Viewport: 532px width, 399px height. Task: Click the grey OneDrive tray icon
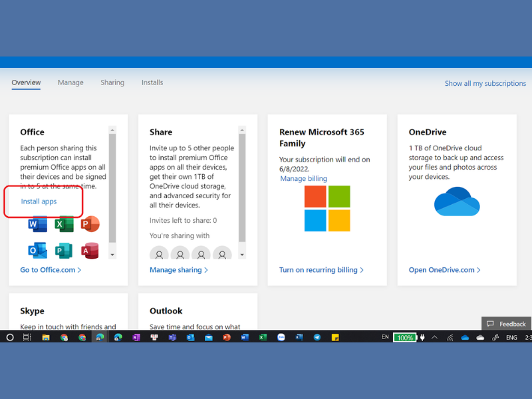point(480,337)
